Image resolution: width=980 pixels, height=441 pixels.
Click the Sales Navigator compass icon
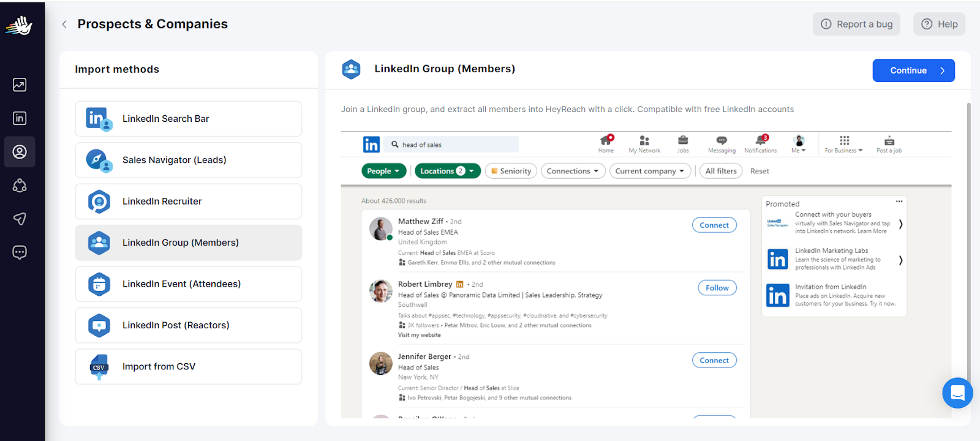point(99,160)
